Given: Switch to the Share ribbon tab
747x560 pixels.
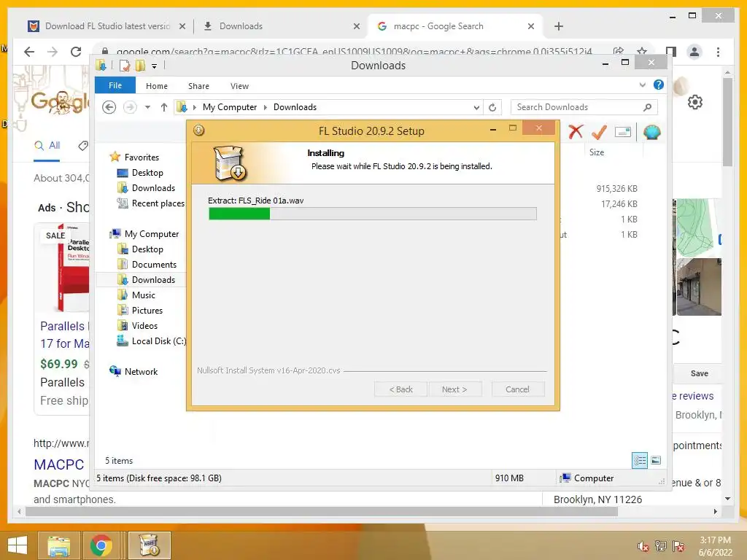Looking at the screenshot, I should [x=198, y=86].
